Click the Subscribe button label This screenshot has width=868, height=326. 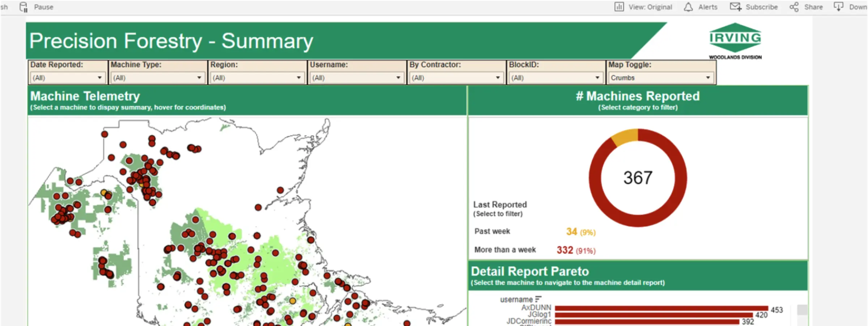(x=761, y=7)
